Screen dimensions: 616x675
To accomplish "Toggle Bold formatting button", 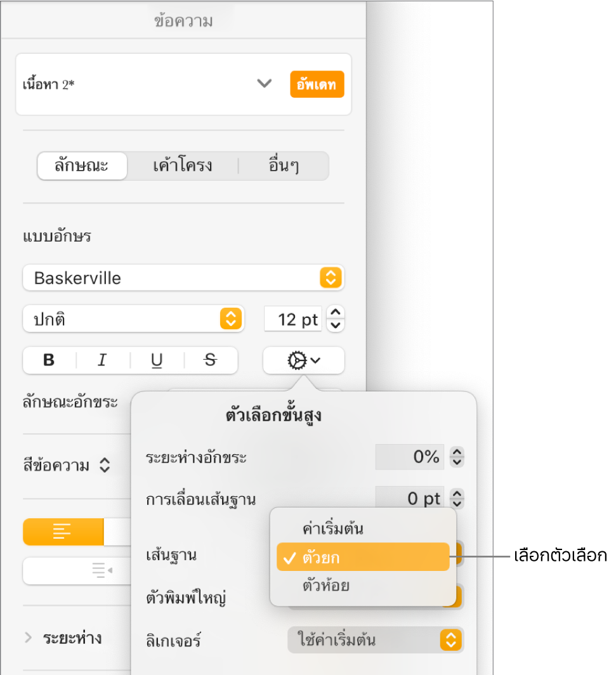I will coord(49,360).
